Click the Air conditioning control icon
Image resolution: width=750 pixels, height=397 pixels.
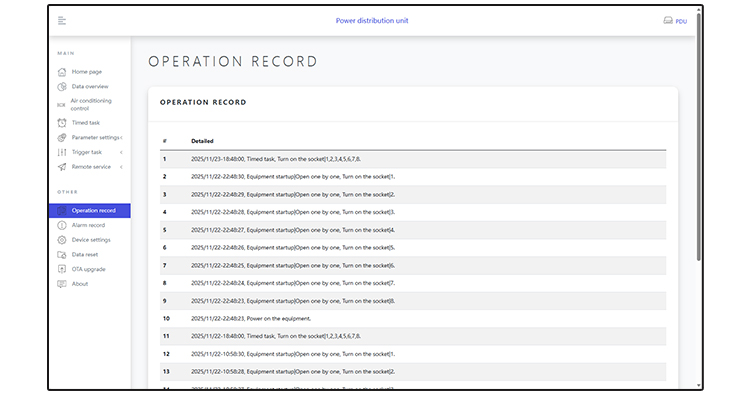coord(61,105)
